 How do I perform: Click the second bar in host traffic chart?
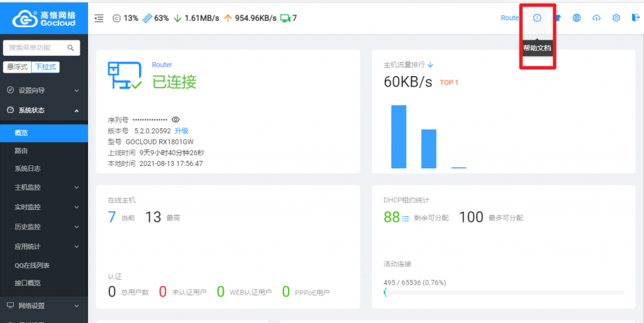click(429, 148)
